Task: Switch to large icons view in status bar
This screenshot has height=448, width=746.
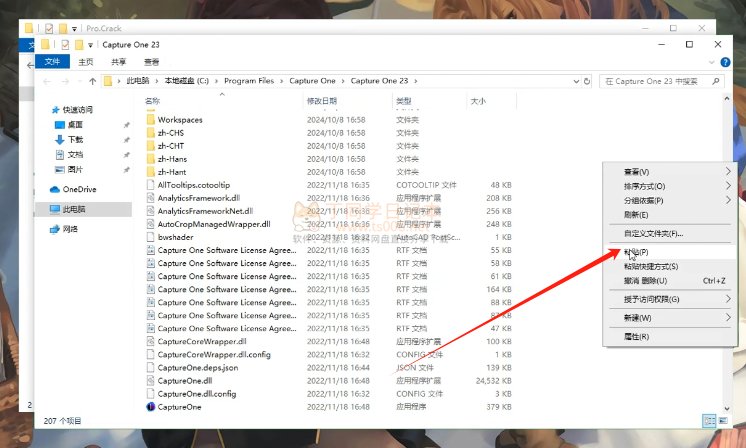Action: (x=723, y=421)
